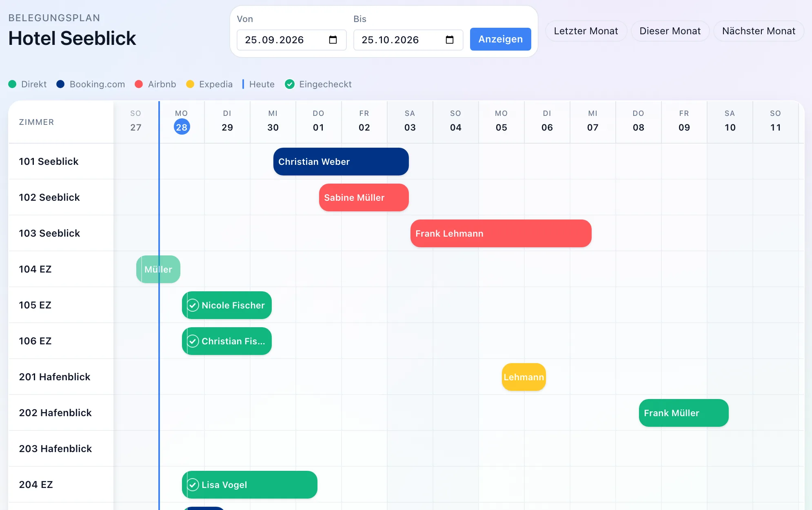Image resolution: width=812 pixels, height=510 pixels.
Task: Click the SA 10 day column header
Action: pos(730,121)
